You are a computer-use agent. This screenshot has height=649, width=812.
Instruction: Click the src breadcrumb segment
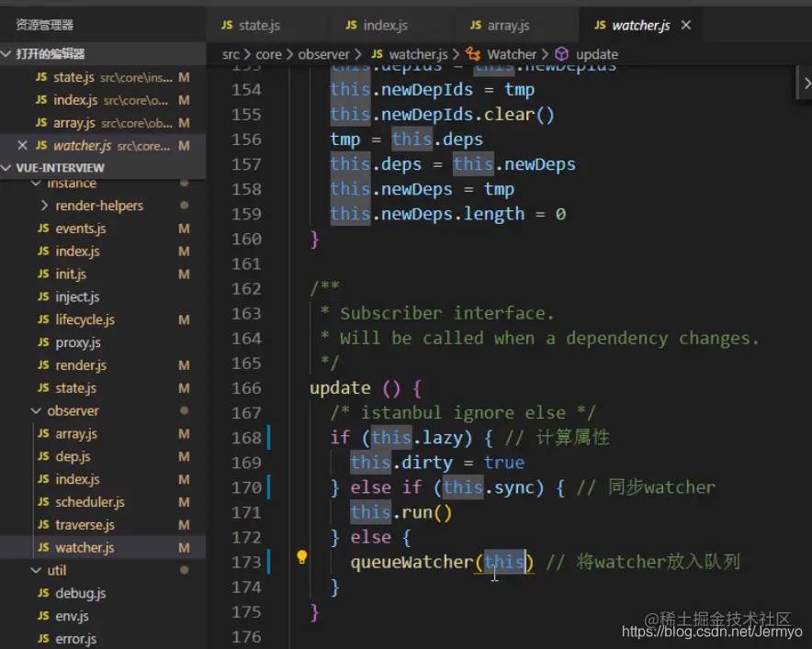click(231, 54)
